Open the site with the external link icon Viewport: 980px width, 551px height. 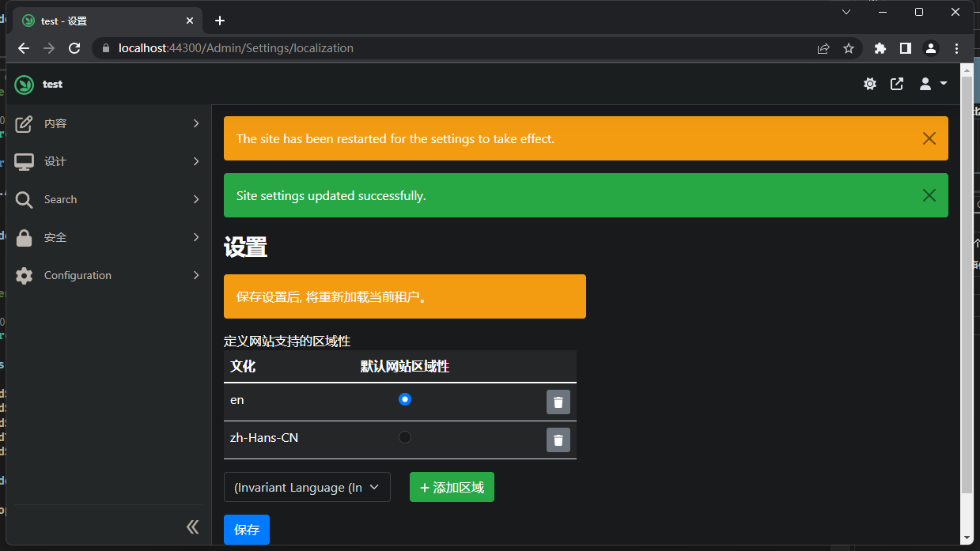click(x=897, y=83)
